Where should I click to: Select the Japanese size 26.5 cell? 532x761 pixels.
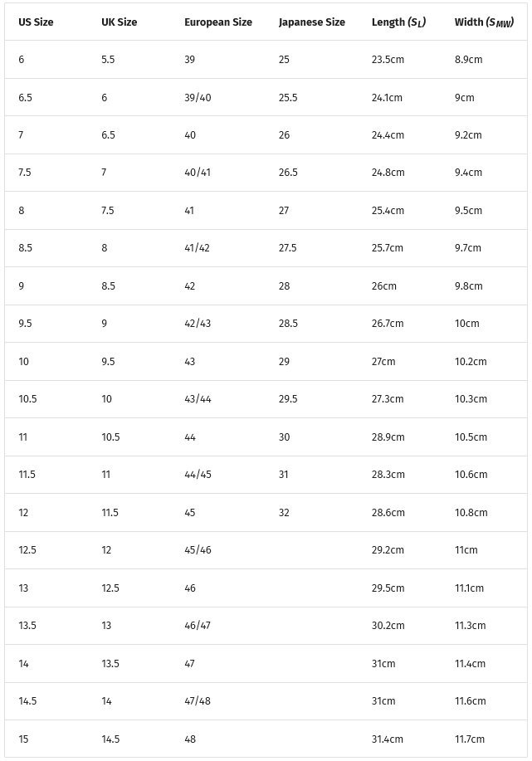288,173
